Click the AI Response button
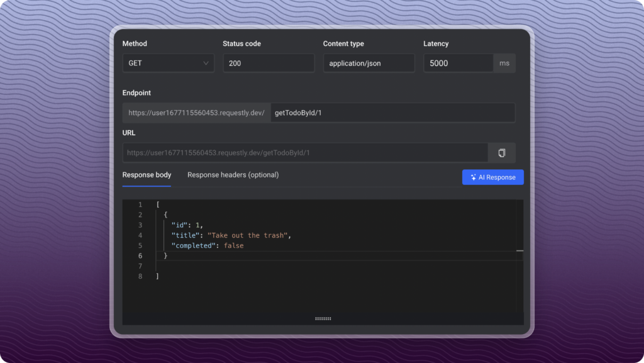This screenshot has width=644, height=363. tap(493, 177)
